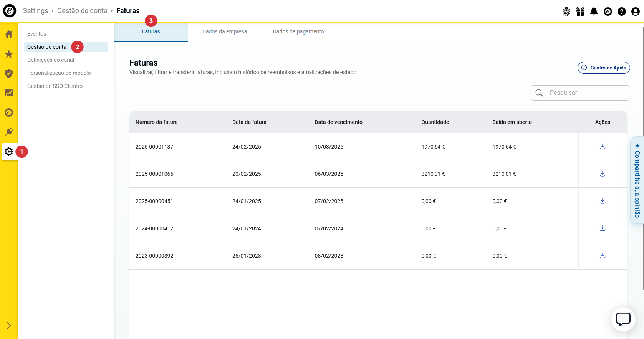This screenshot has height=339, width=644.
Task: Click the star favorites sidebar icon
Action: [x=9, y=54]
